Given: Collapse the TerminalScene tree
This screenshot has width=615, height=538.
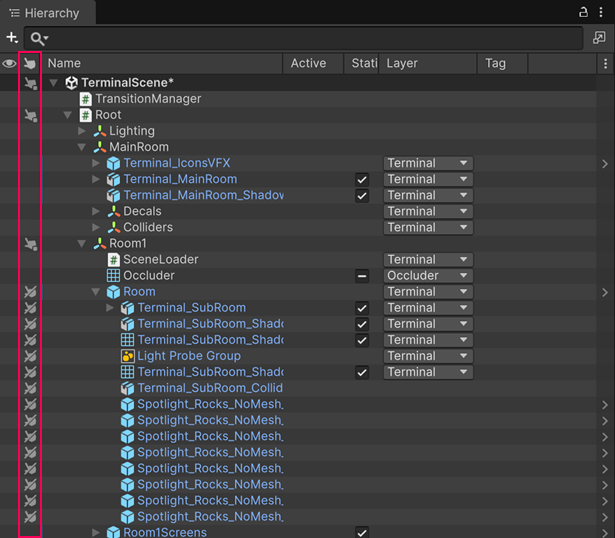Looking at the screenshot, I should point(53,83).
